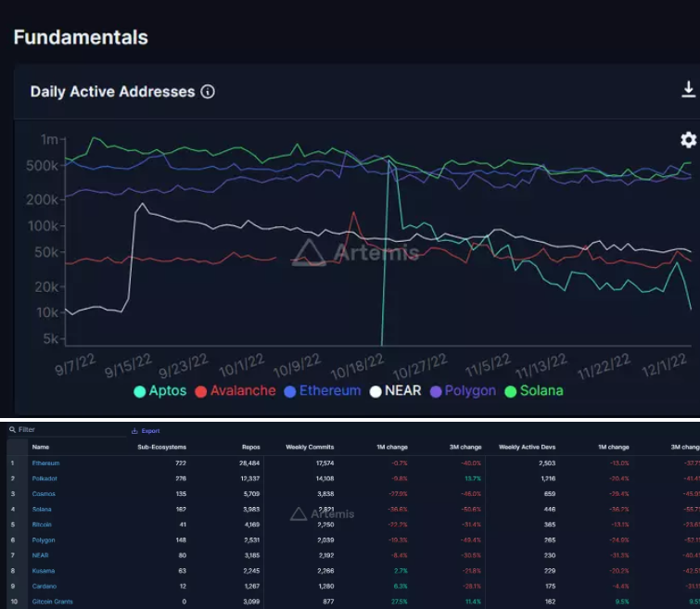Viewport: 700px width, 609px height.
Task: Download the Daily Active Addresses chart data
Action: pyautogui.click(x=688, y=89)
